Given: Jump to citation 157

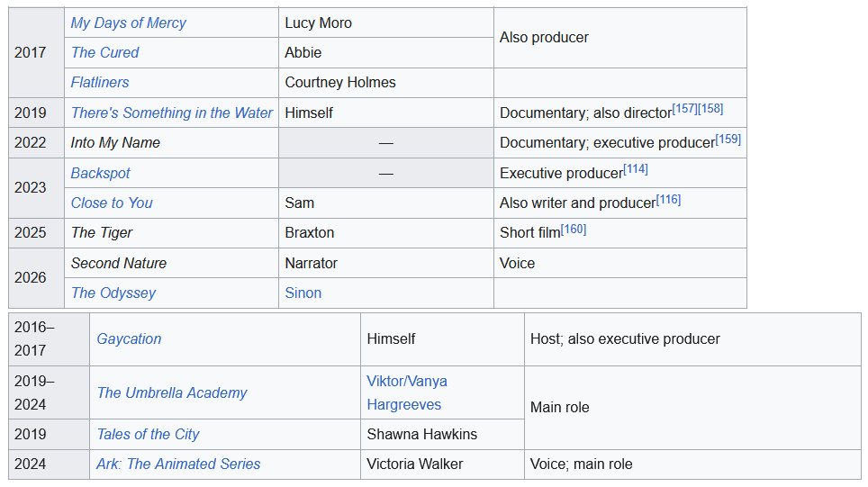Looking at the screenshot, I should click(x=685, y=108).
